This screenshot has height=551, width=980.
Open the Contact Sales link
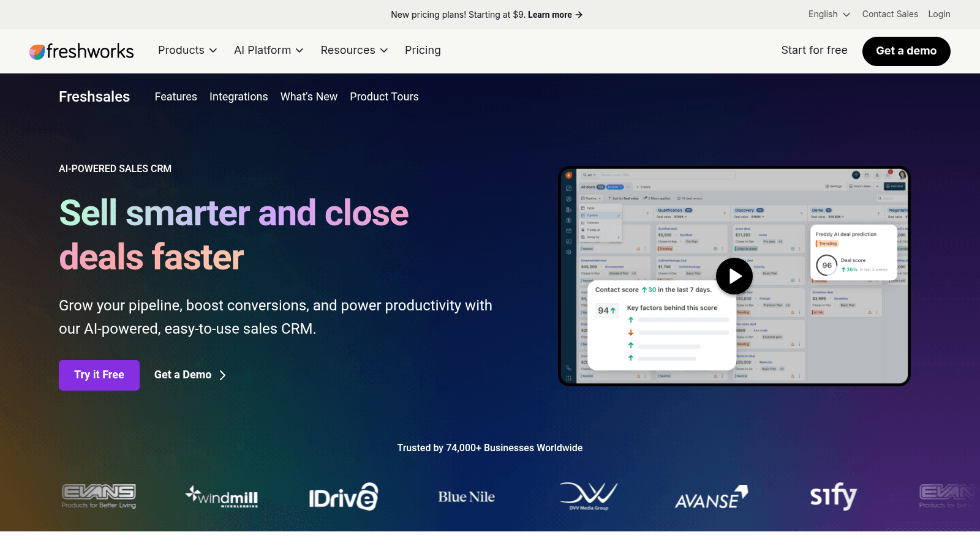pos(890,14)
